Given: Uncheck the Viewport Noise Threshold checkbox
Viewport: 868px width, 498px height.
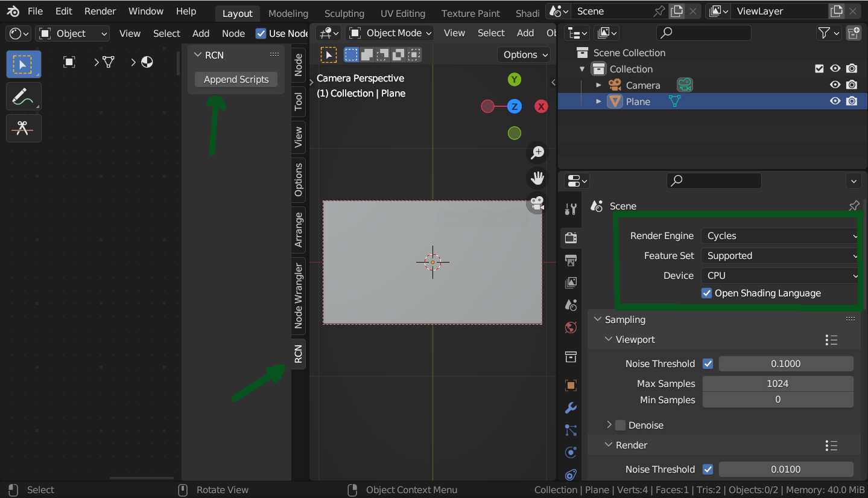Looking at the screenshot, I should (x=708, y=363).
